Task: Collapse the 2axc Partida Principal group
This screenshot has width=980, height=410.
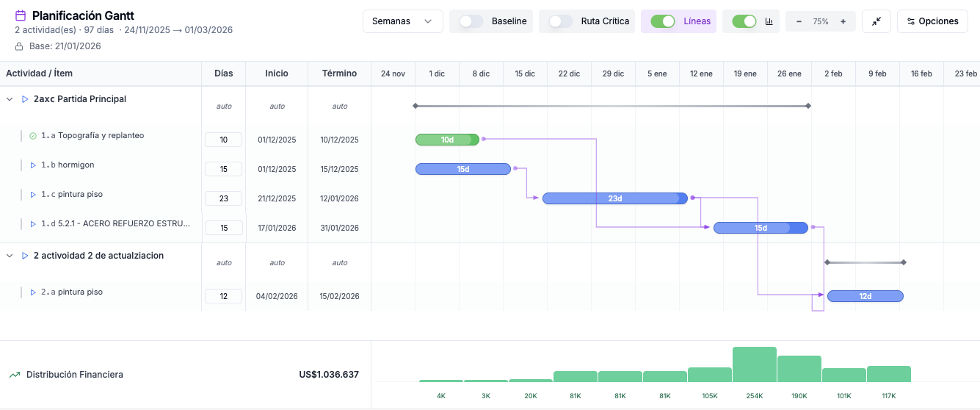Action: point(10,99)
